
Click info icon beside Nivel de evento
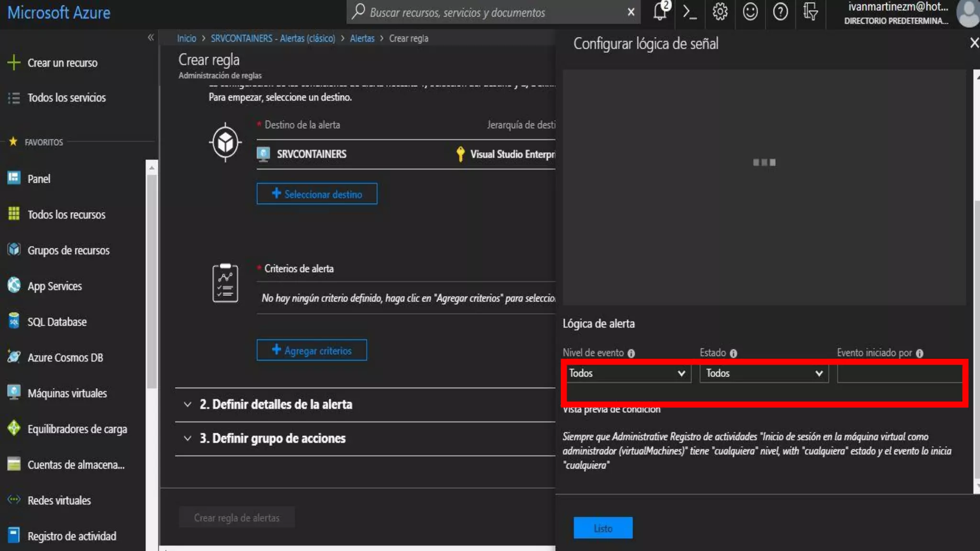[631, 353]
